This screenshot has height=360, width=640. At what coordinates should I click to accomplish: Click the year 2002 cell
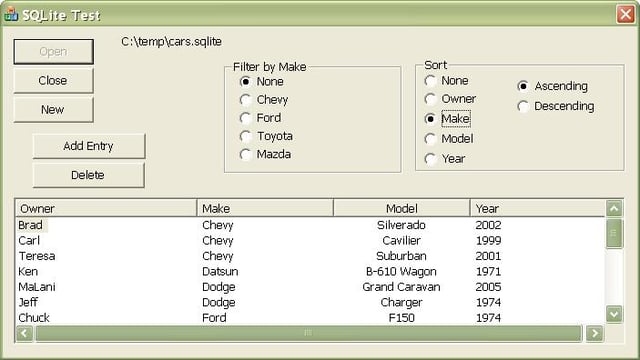488,225
